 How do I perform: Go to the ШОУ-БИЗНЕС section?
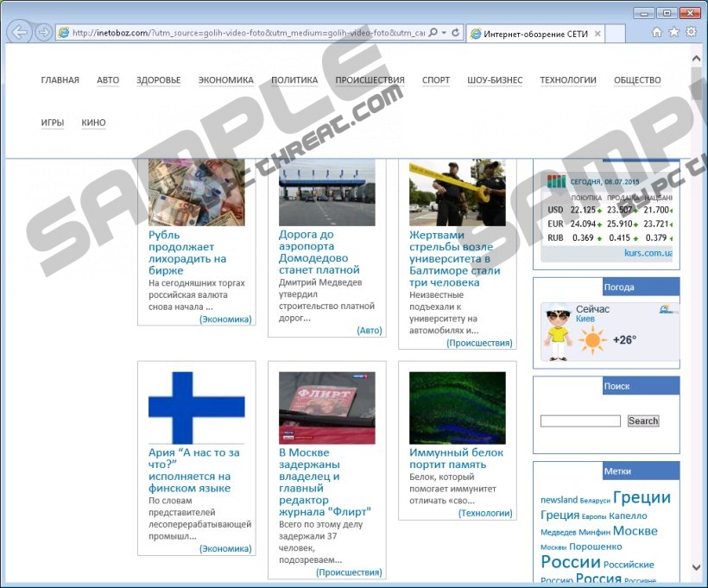[x=494, y=80]
